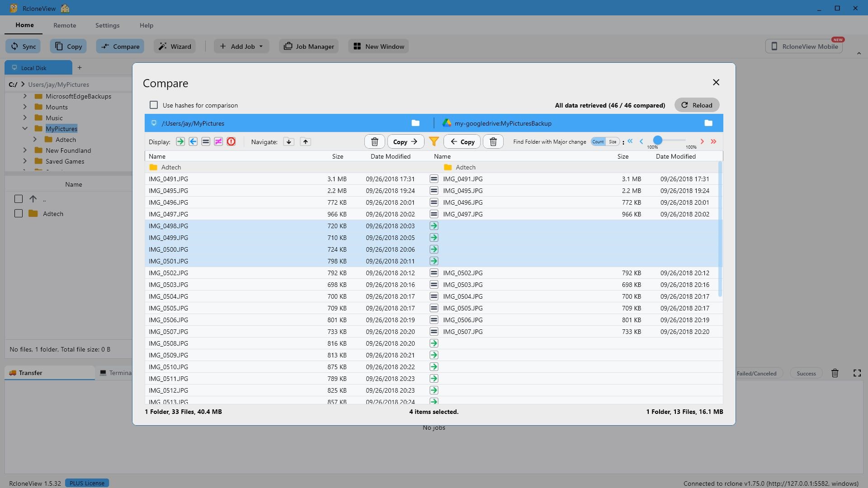868x488 pixels.
Task: Expand Adtech subfolder in tree
Action: 35,140
